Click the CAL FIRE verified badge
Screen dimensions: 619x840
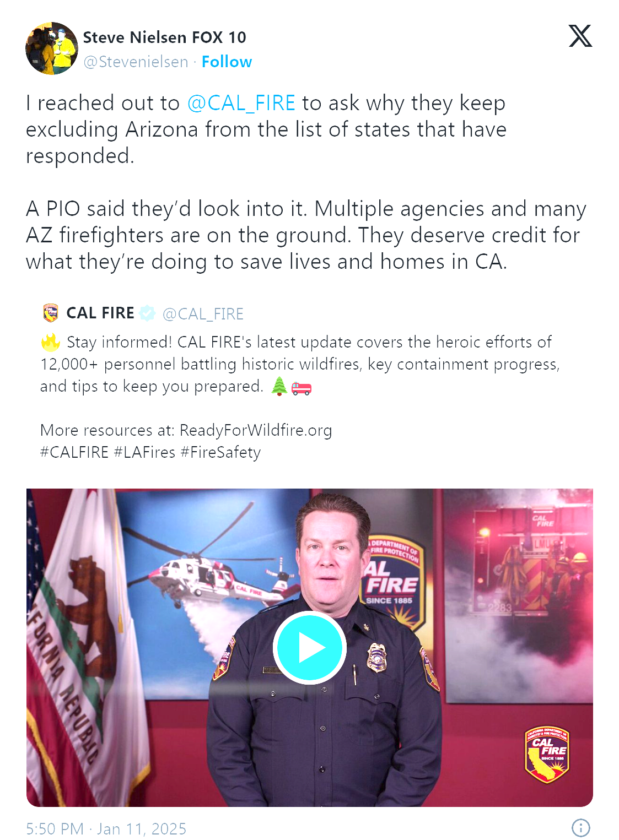point(147,313)
